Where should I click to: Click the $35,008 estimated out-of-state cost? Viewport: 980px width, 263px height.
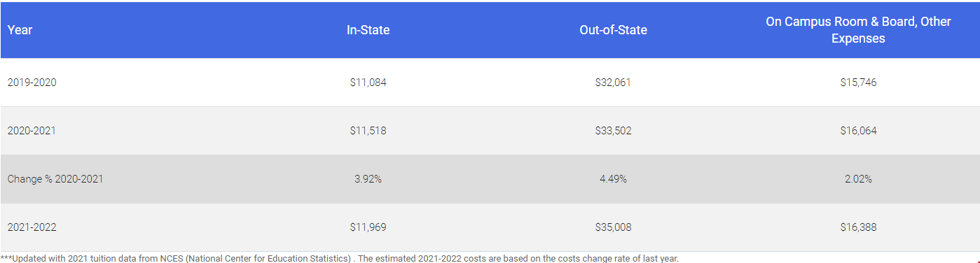coord(613,227)
